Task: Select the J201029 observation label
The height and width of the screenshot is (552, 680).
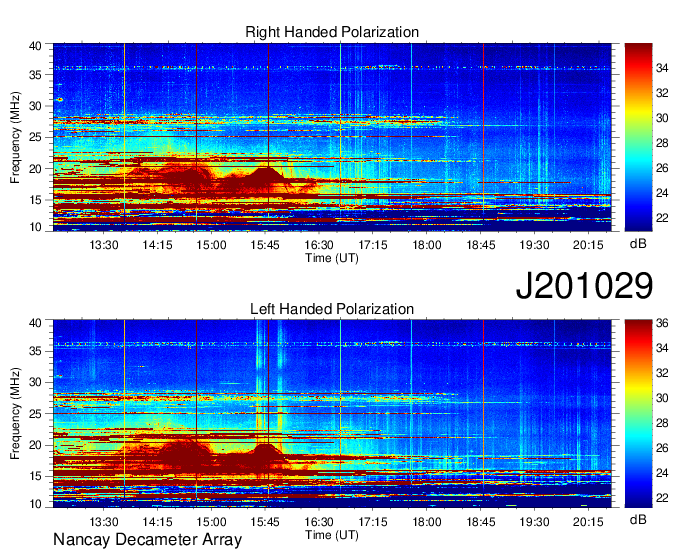Action: 584,286
